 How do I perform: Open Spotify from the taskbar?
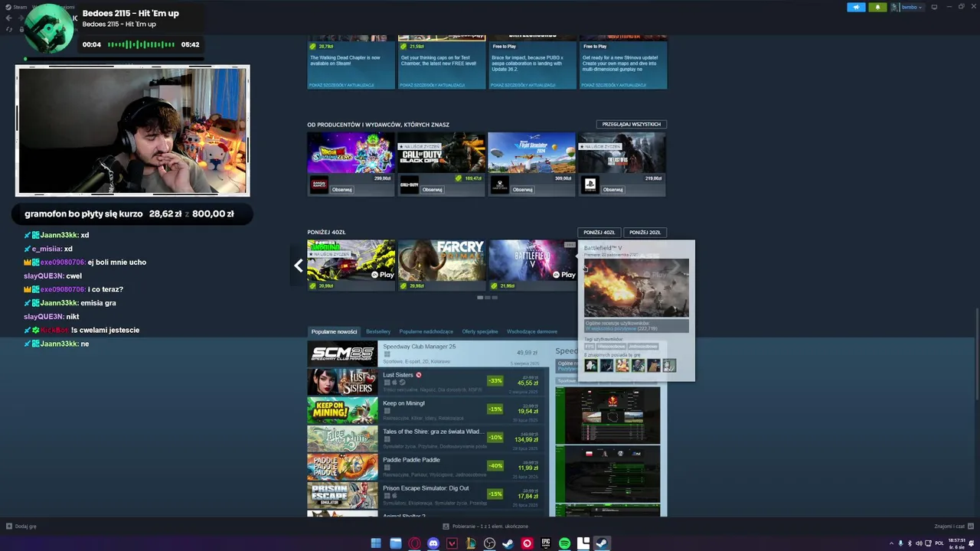pyautogui.click(x=564, y=543)
